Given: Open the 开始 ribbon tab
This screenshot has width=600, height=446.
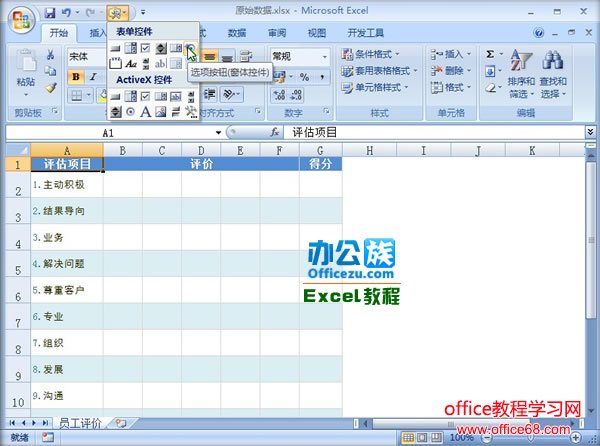Looking at the screenshot, I should click(x=59, y=33).
